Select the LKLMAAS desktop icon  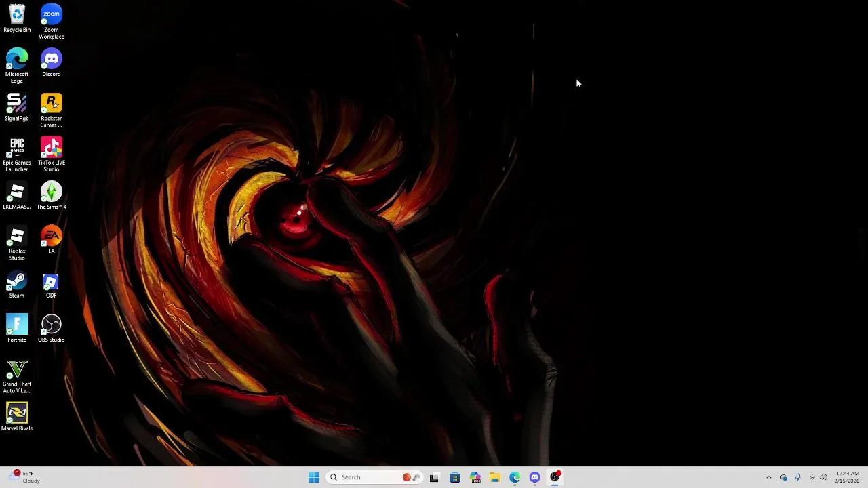[x=17, y=196]
